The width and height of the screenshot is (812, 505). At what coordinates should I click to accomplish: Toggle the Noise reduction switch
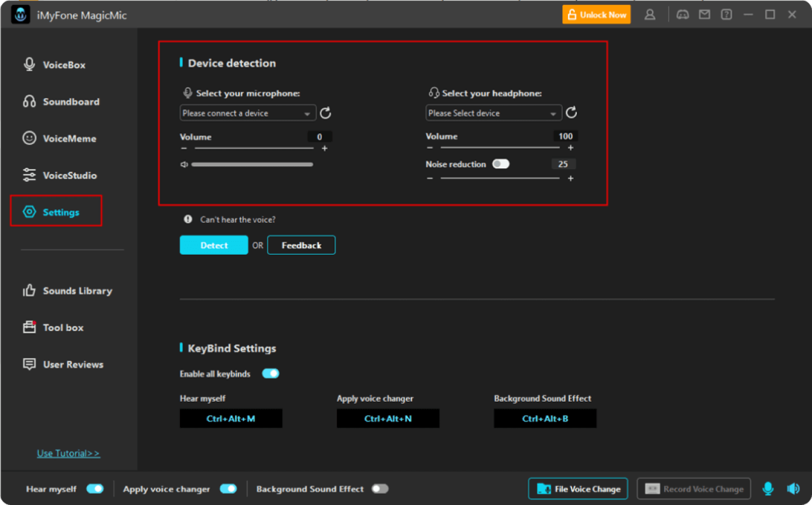click(501, 164)
